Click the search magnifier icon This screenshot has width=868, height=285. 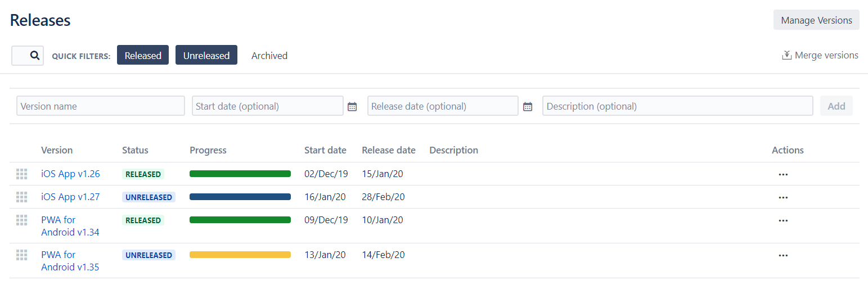click(x=35, y=56)
